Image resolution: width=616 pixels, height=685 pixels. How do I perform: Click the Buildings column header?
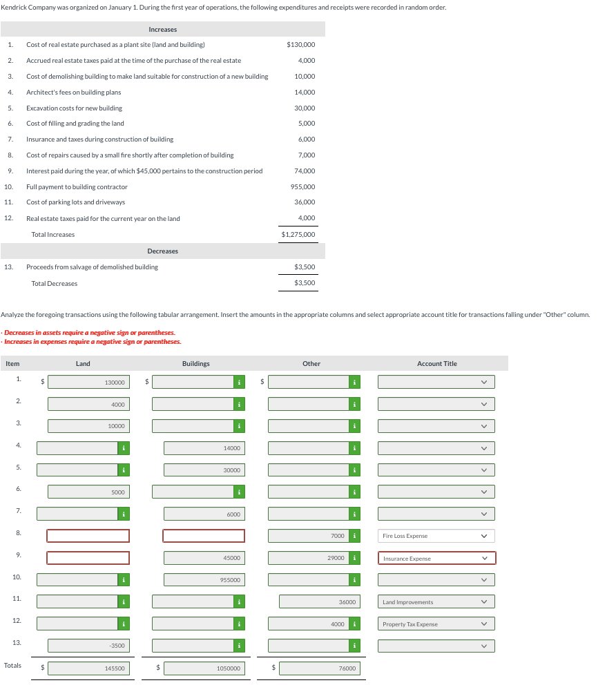(x=195, y=363)
